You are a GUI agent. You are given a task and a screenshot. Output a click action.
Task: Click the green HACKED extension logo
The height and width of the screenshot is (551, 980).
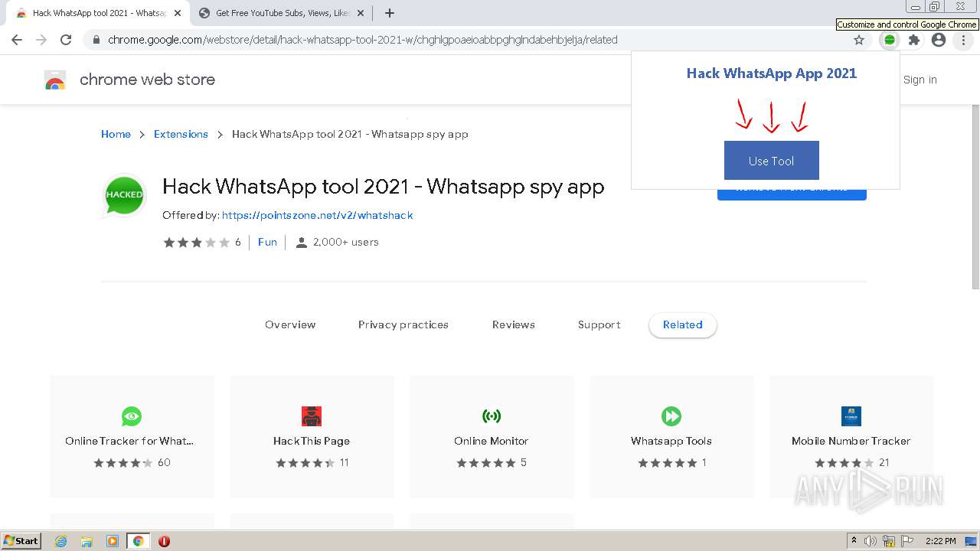pos(124,194)
